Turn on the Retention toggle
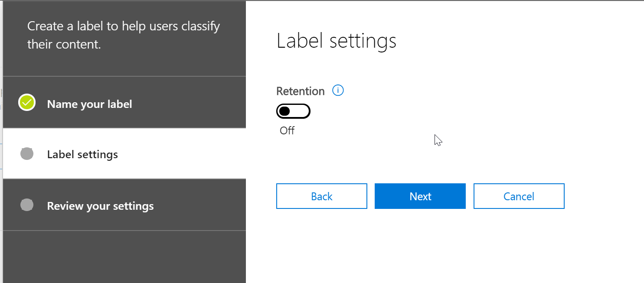Viewport: 644px width, 283px height. click(293, 111)
